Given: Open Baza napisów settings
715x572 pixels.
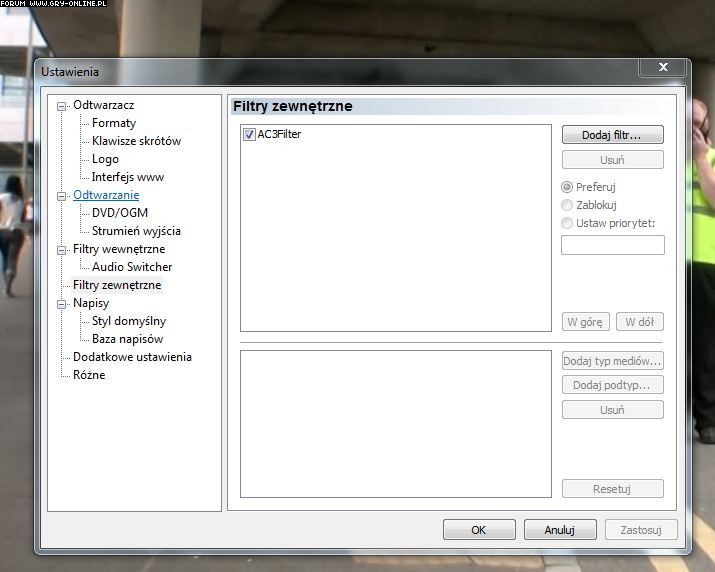Looking at the screenshot, I should point(127,339).
